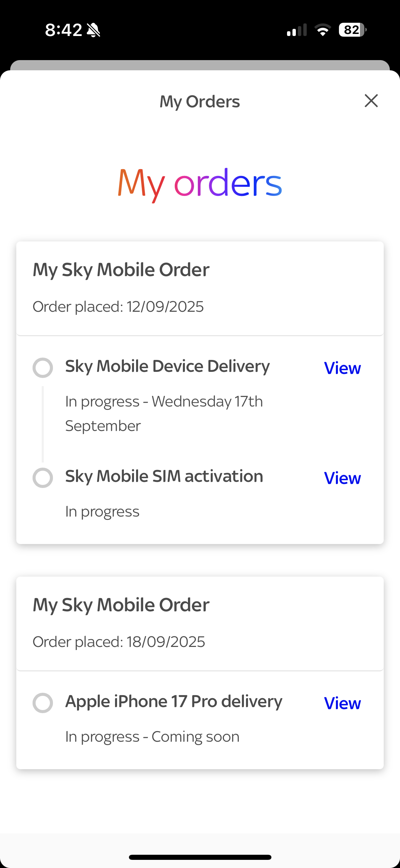Viewport: 400px width, 868px height.
Task: Select the Sky Mobile Device Delivery status circle
Action: tap(43, 367)
